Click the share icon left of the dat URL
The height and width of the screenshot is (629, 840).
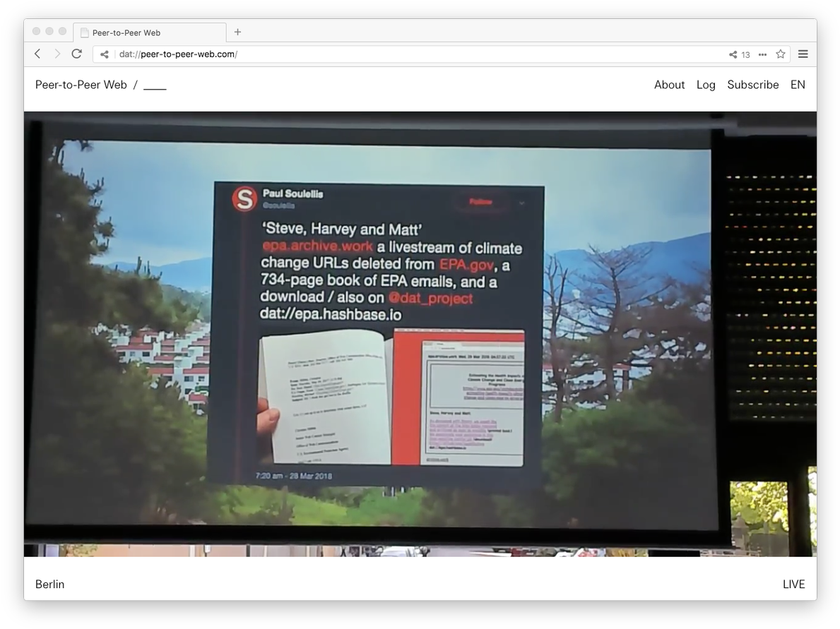coord(105,54)
